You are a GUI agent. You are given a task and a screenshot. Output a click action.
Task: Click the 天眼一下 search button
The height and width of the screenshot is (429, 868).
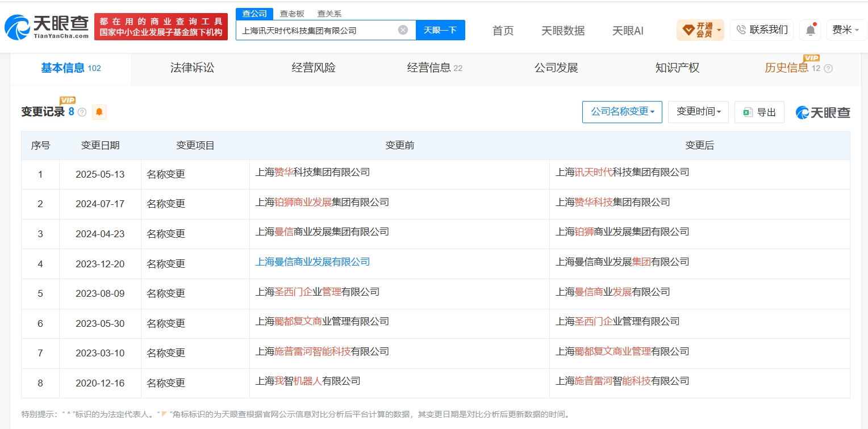(x=440, y=30)
